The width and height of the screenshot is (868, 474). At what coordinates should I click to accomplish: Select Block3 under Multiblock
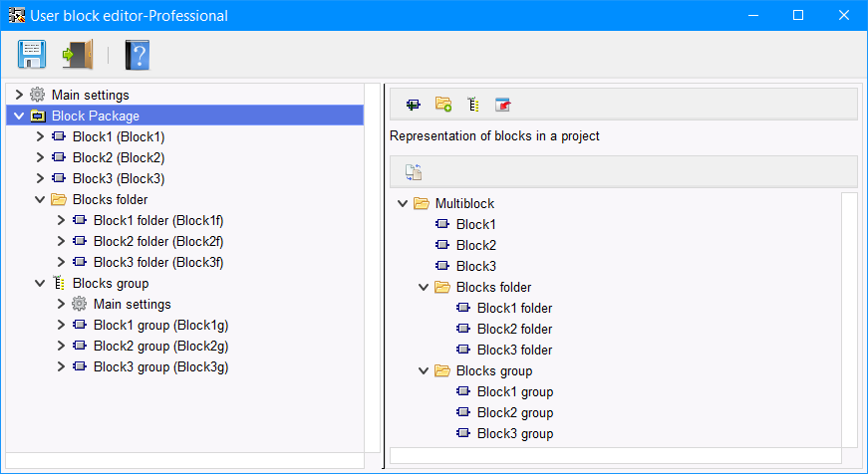click(x=475, y=266)
